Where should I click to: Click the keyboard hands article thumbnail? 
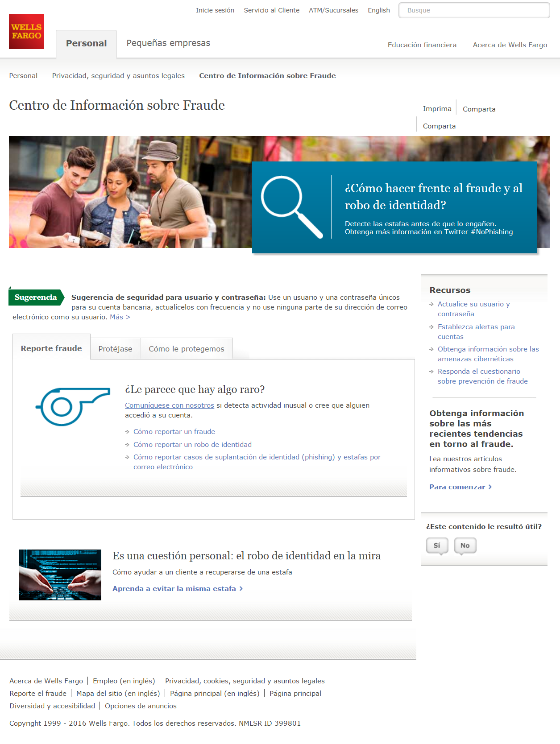(60, 575)
